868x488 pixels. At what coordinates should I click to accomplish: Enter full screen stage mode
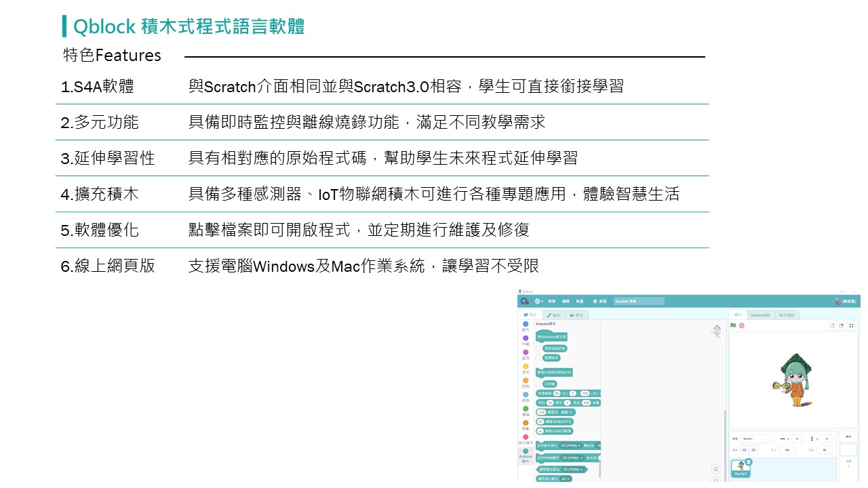pyautogui.click(x=852, y=325)
